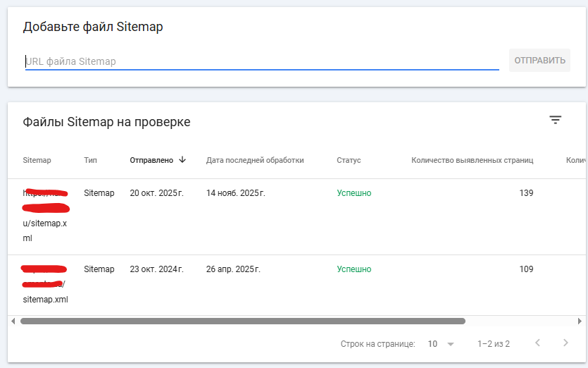Screen dimensions: 588x368
Task: Click the Успешно status in the 109 row
Action: (x=354, y=269)
